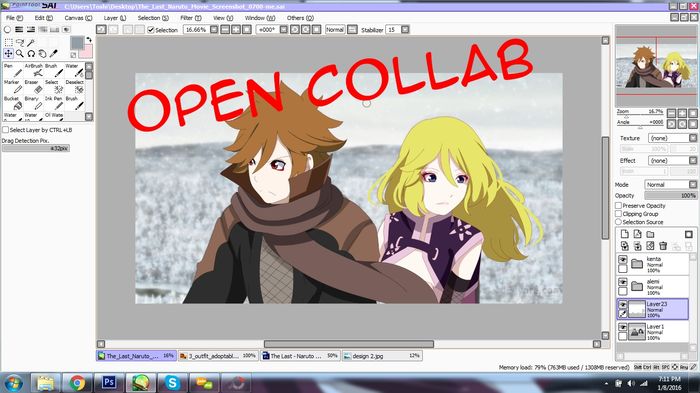This screenshot has width=700, height=393.
Task: Create a new layer folder
Action: pyautogui.click(x=650, y=234)
